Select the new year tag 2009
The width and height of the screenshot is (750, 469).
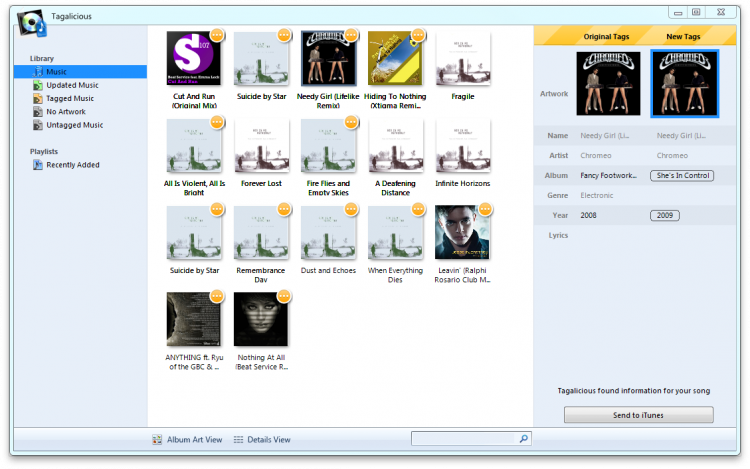pos(665,216)
